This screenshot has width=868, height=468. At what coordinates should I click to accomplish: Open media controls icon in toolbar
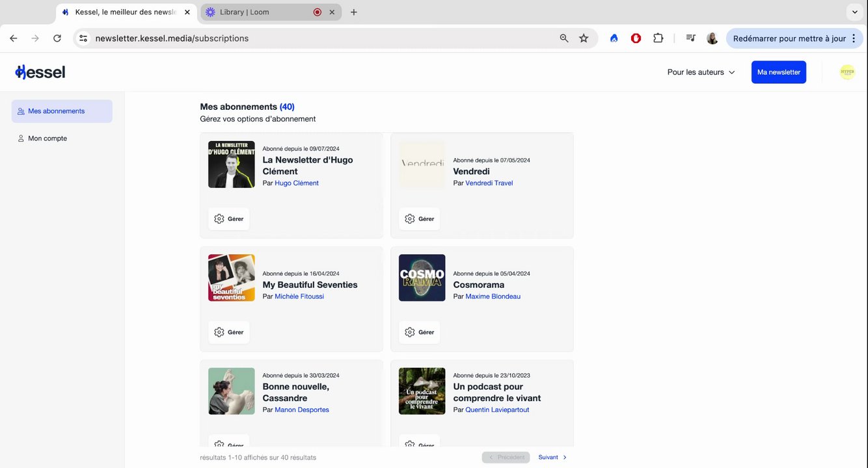(690, 38)
